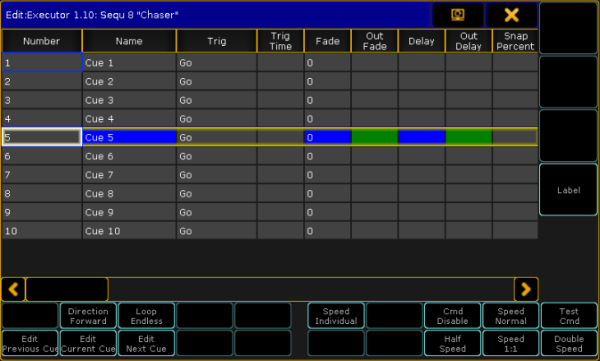This screenshot has width=600, height=361.
Task: Click the Label button
Action: coord(569,190)
